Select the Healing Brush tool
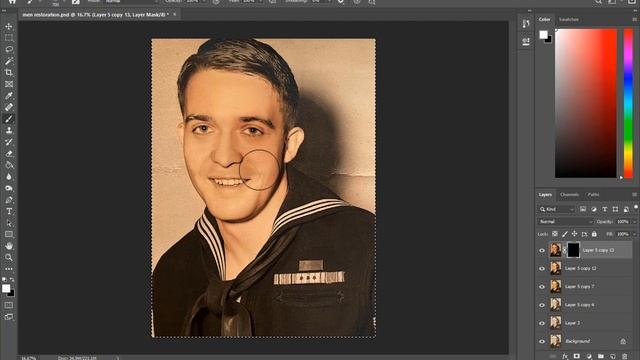640x360 pixels. pyautogui.click(x=9, y=107)
